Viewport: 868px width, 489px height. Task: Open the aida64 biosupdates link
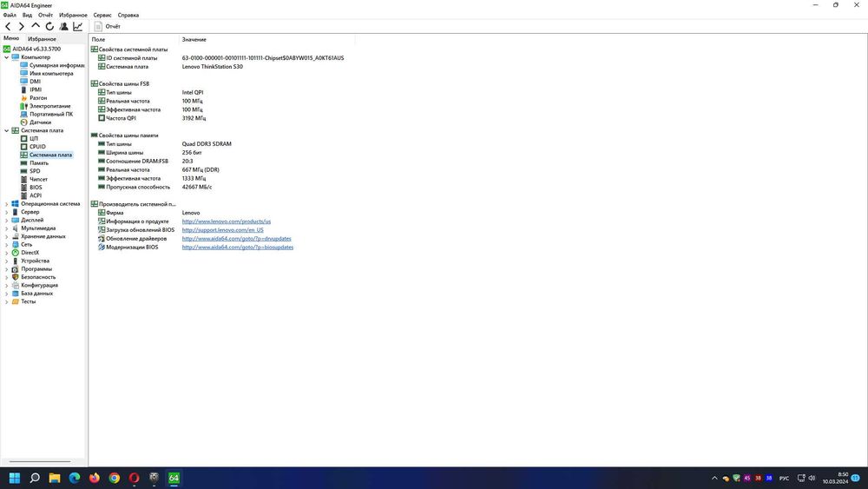click(x=238, y=247)
